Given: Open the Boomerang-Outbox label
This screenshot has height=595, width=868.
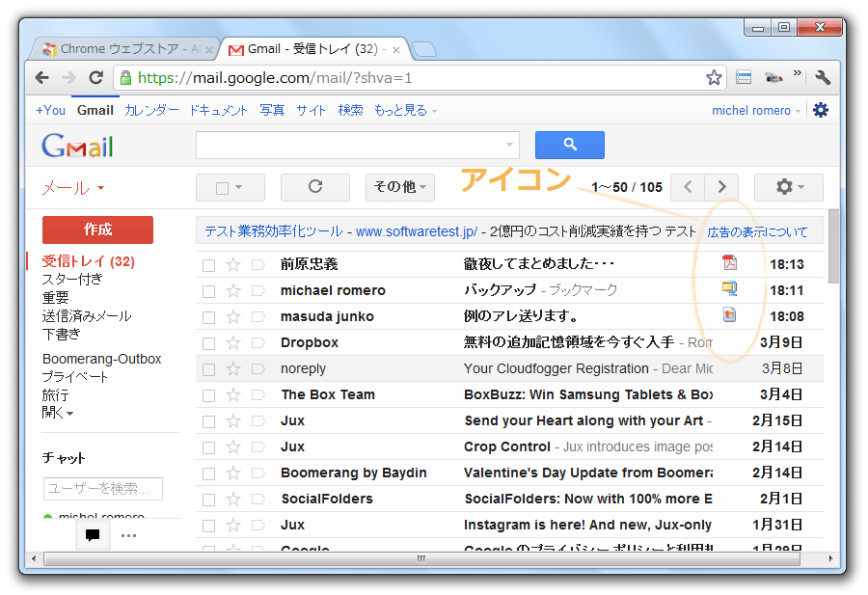Looking at the screenshot, I should click(x=102, y=359).
